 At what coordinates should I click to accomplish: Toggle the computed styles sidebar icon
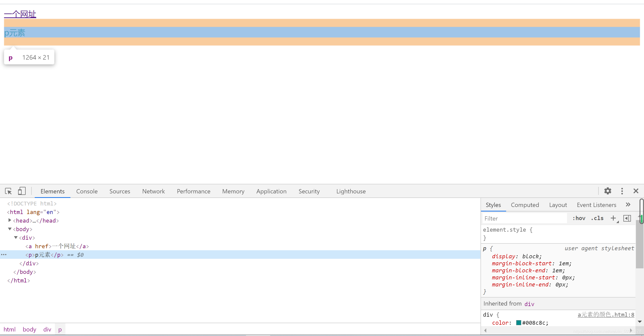click(x=627, y=218)
